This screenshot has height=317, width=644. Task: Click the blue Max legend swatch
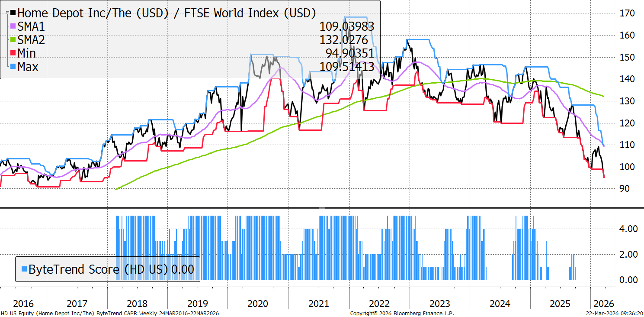13,67
